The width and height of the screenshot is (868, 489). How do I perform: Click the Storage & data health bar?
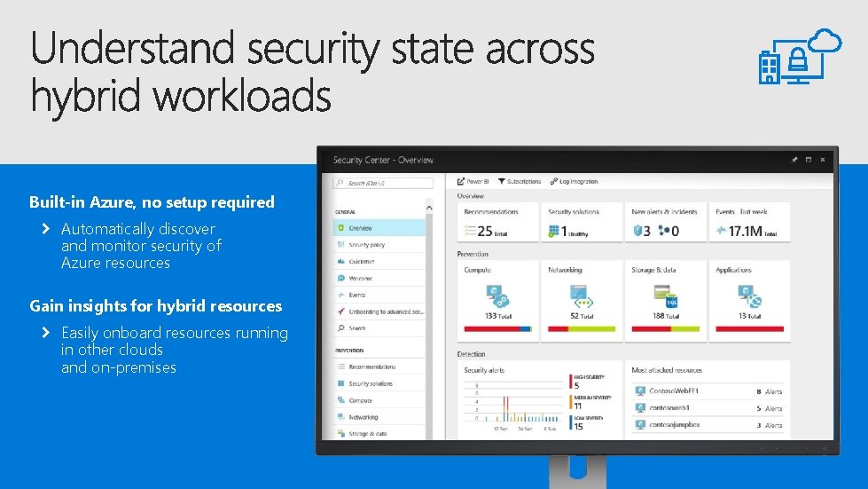[665, 329]
